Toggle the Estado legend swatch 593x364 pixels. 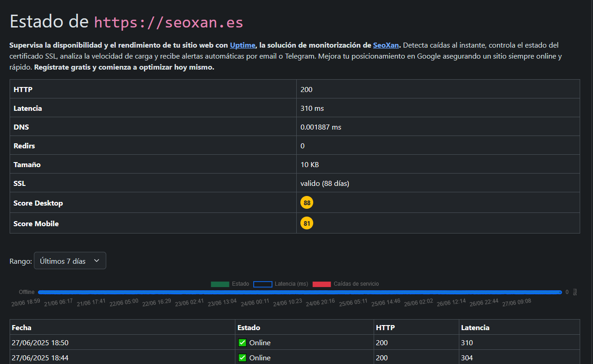point(220,284)
